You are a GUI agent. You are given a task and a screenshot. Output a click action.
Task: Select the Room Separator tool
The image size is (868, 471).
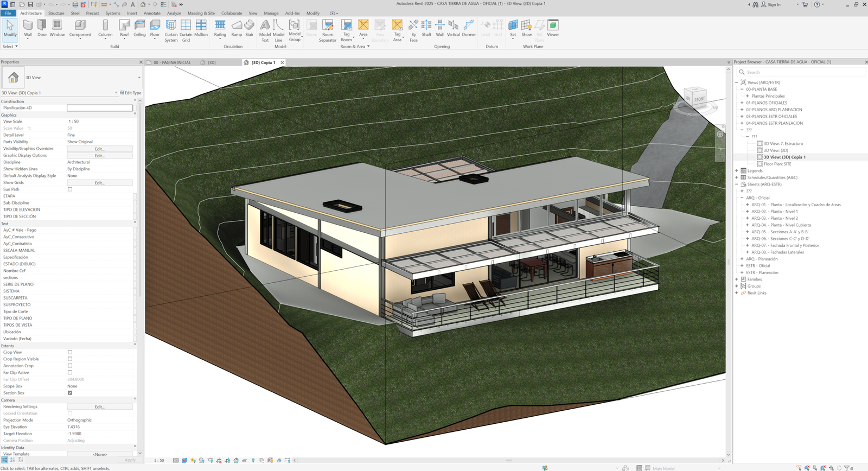click(327, 31)
